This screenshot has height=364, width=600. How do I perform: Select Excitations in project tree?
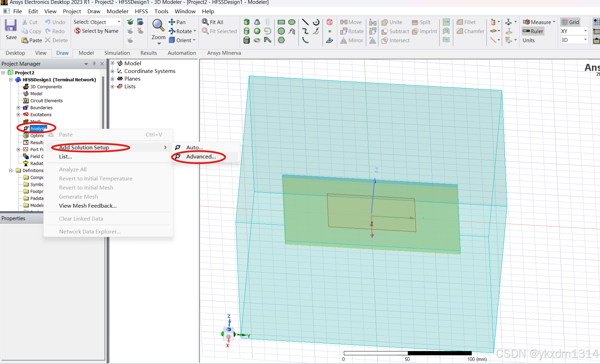pyautogui.click(x=41, y=114)
